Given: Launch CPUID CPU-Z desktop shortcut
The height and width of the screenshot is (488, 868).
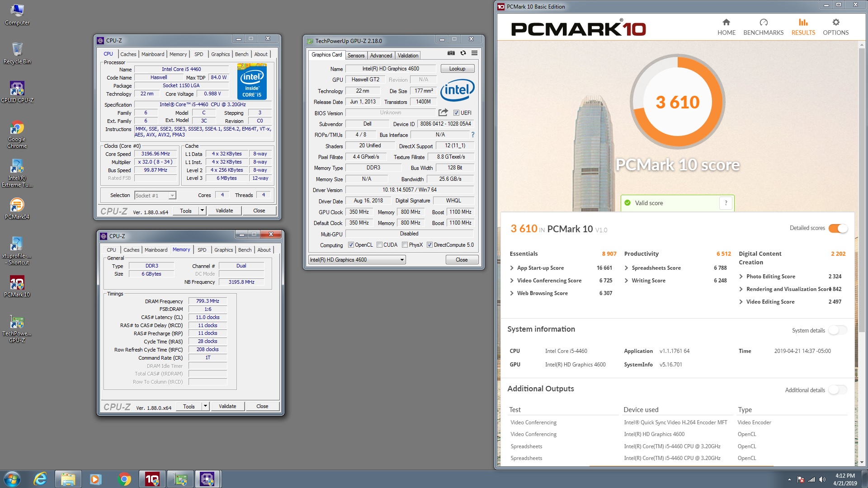Looking at the screenshot, I should (17, 92).
